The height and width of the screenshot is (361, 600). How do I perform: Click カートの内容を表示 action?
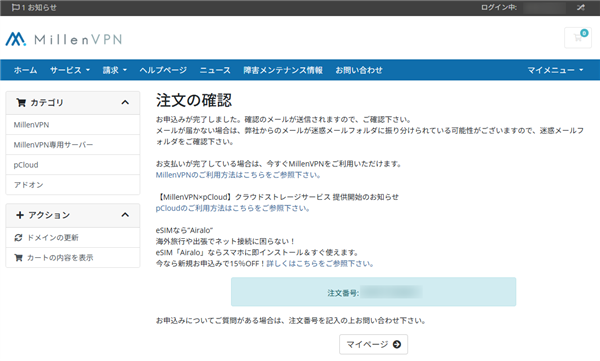(73, 258)
